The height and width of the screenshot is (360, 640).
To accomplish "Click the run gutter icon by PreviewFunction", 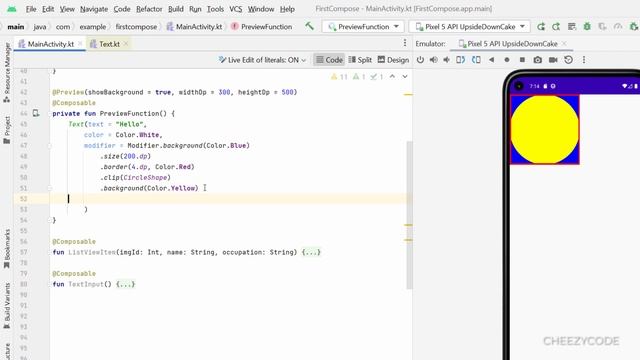I will click(x=36, y=113).
